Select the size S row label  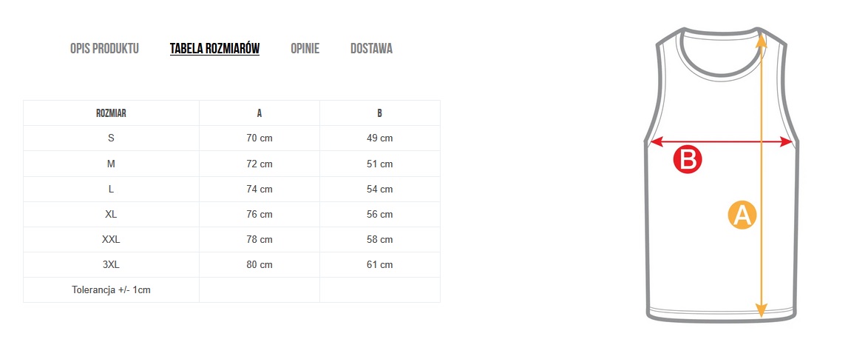111,138
